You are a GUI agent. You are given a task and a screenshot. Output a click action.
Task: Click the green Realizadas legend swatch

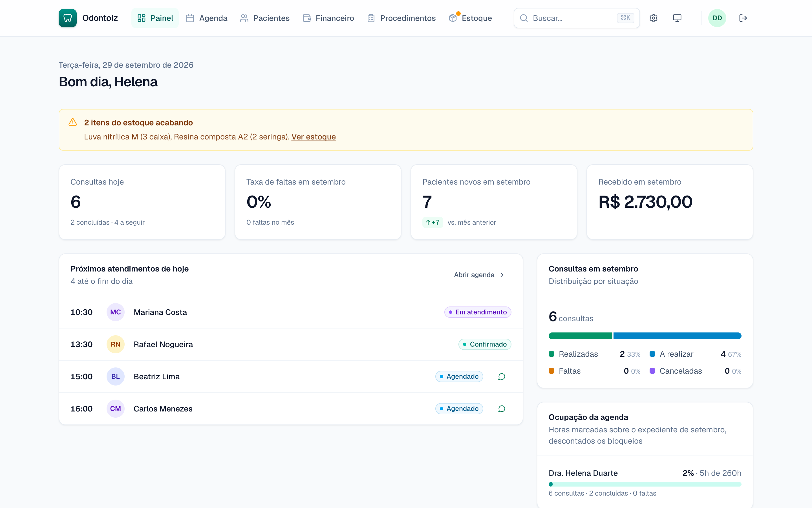(x=551, y=354)
